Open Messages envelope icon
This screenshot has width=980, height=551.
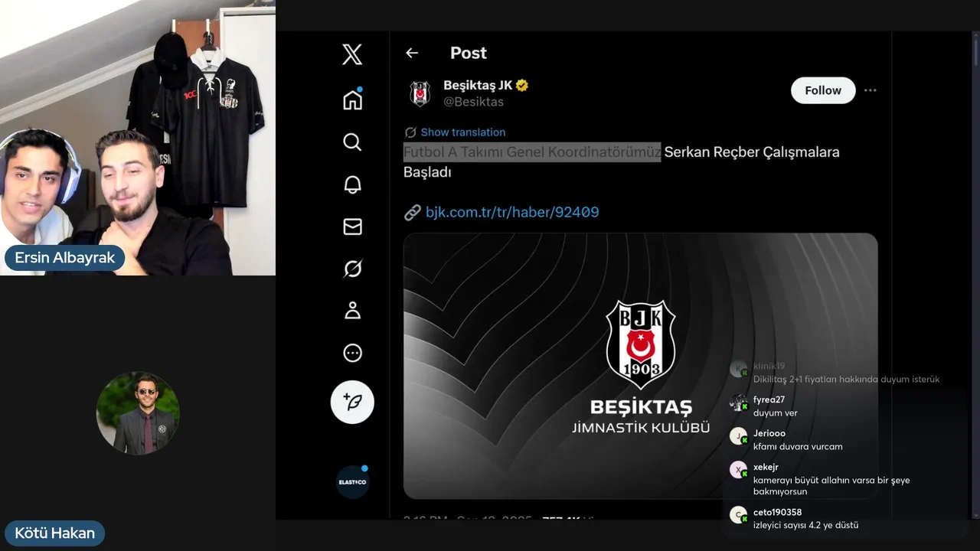(352, 227)
